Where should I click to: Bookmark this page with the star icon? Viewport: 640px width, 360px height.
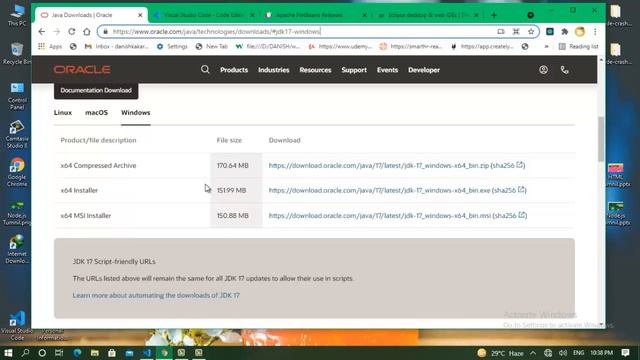click(x=531, y=31)
